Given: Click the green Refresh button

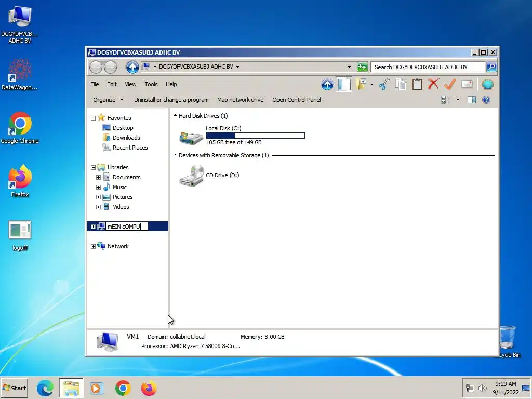Looking at the screenshot, I should tap(362, 67).
